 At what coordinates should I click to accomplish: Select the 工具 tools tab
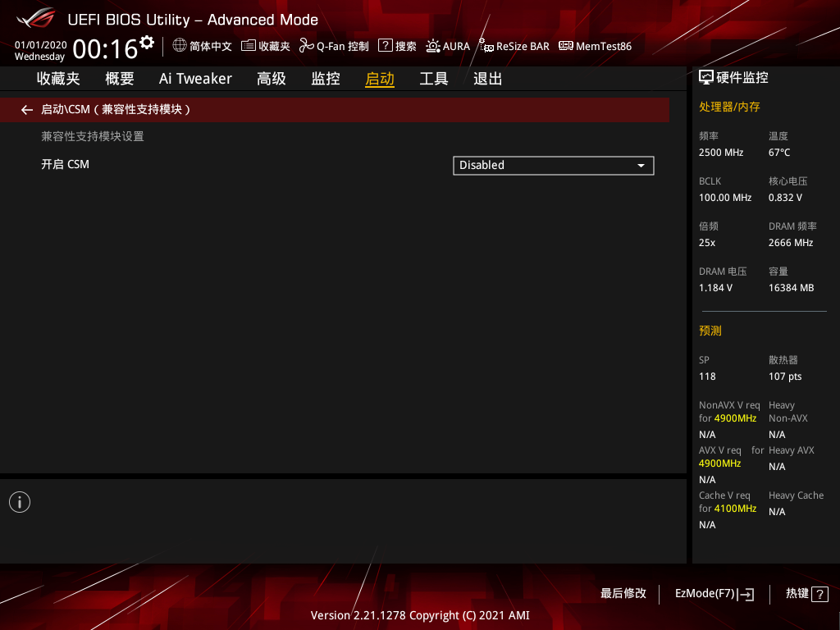434,79
